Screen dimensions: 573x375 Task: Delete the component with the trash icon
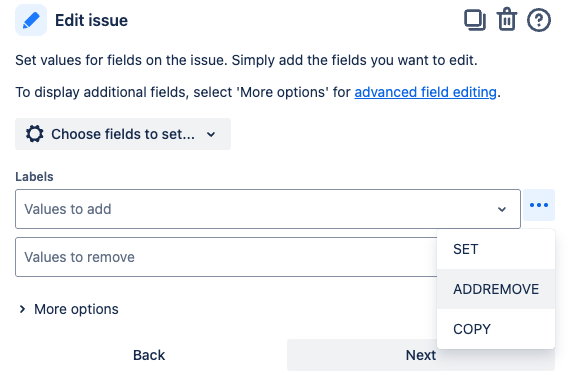tap(506, 20)
